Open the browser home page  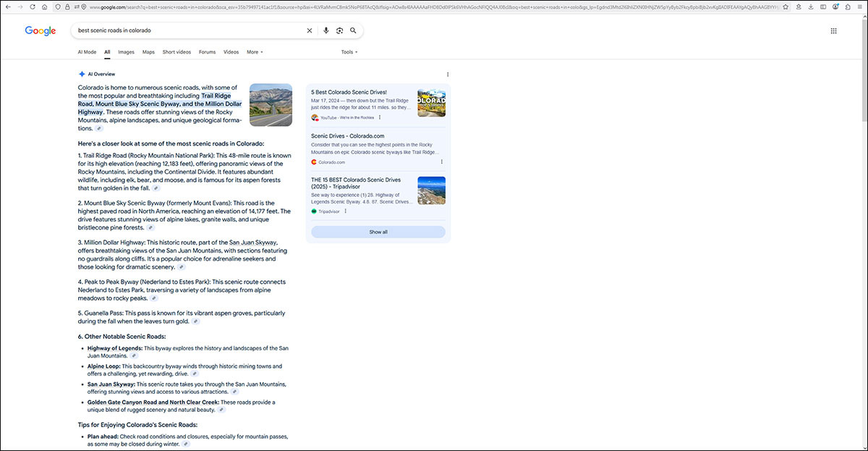[x=44, y=7]
